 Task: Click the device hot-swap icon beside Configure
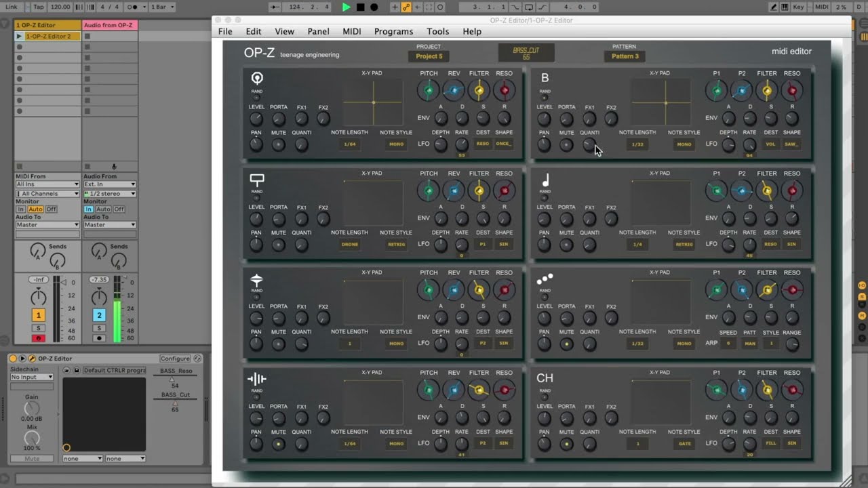(x=197, y=359)
